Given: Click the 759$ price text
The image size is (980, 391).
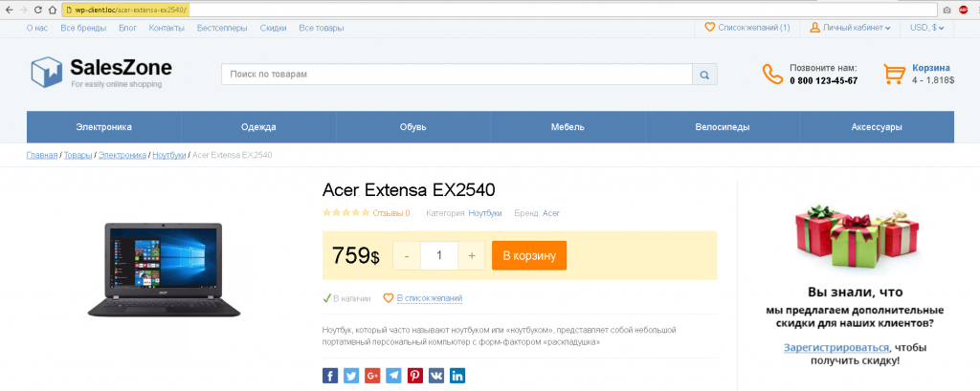Looking at the screenshot, I should coord(356,255).
